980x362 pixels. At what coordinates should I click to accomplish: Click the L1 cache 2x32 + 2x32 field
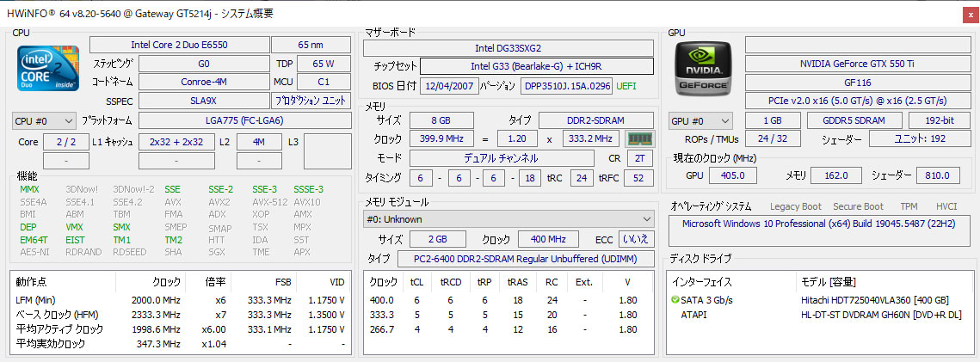[177, 142]
